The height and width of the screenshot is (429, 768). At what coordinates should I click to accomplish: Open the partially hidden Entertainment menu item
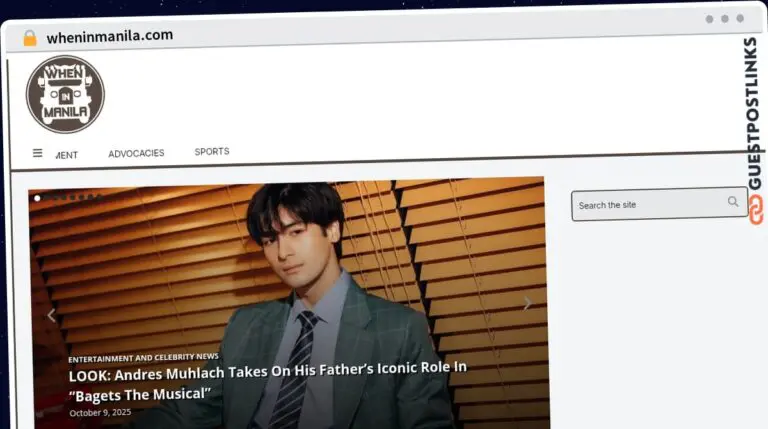(x=66, y=155)
